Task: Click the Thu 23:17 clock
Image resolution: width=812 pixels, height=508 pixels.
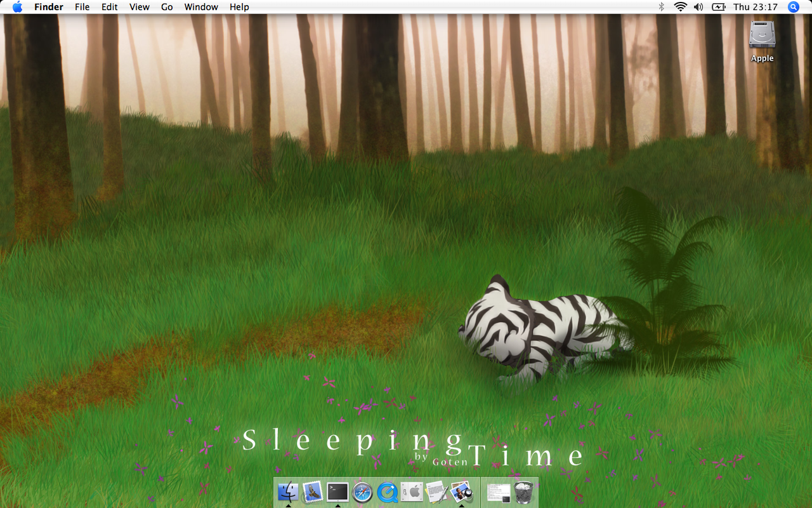Action: coord(755,7)
